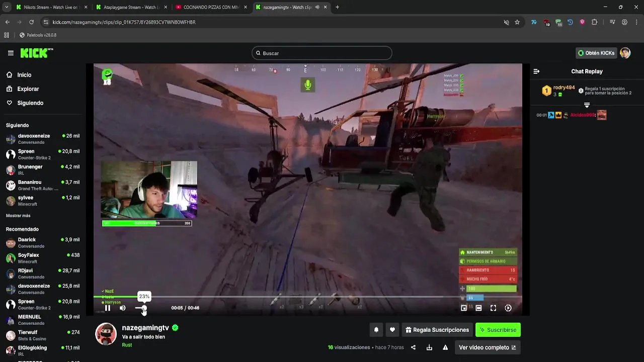This screenshot has height=362, width=644.
Task: Collapse the Chat Replay panel
Action: pos(536,71)
